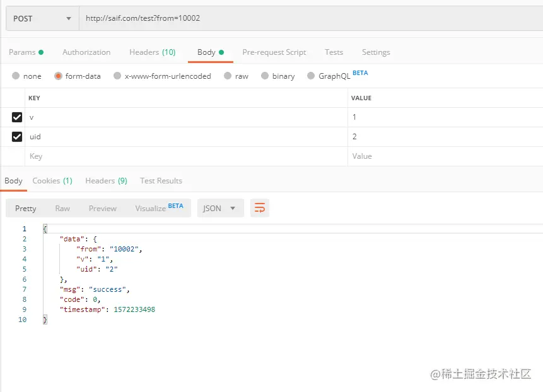Open the response Headers (9) tab
Image resolution: width=543 pixels, height=392 pixels.
(107, 181)
